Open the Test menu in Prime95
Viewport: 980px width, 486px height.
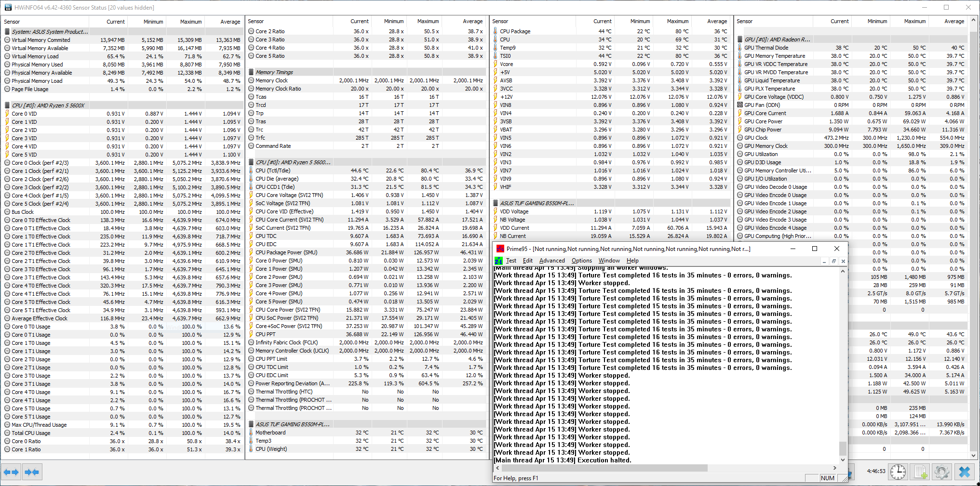pyautogui.click(x=511, y=261)
